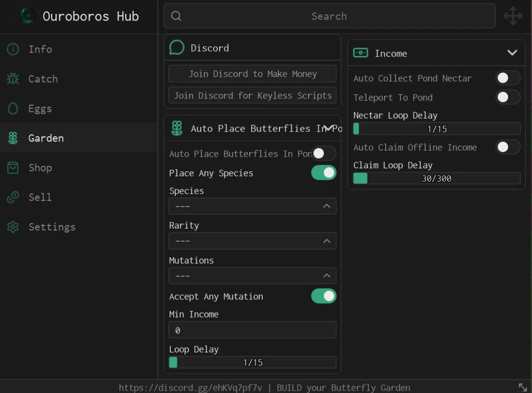Click the Min Income label
This screenshot has height=393, width=532.
pos(194,314)
